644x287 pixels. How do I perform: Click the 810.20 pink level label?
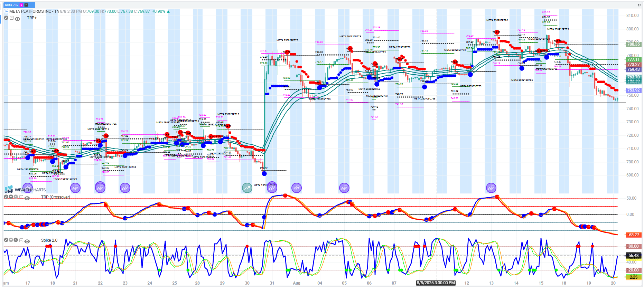click(546, 12)
